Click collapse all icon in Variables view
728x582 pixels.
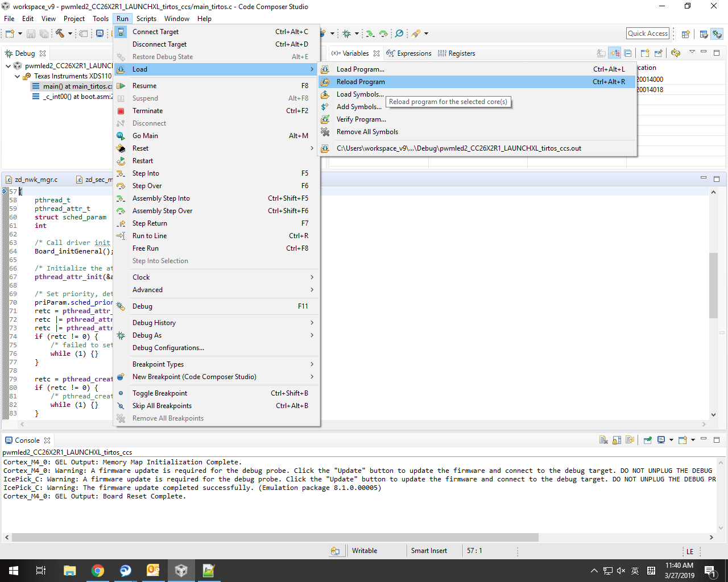click(x=628, y=53)
